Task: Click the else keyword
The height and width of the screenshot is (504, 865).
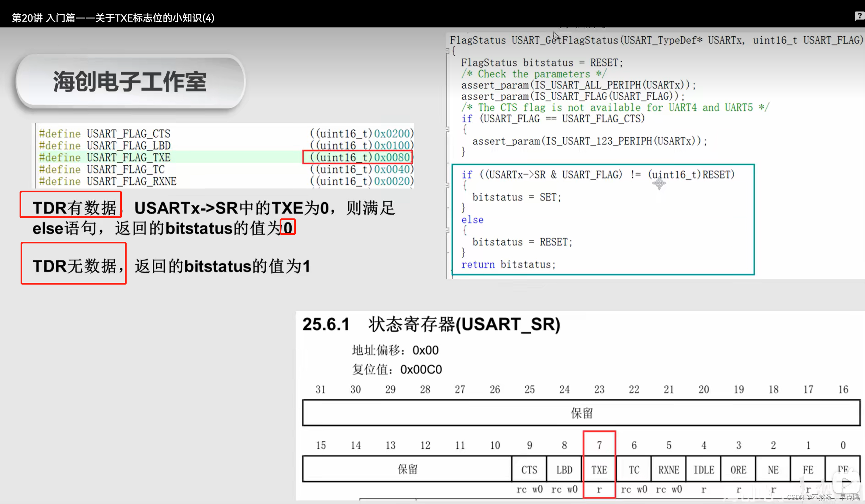Action: pyautogui.click(x=472, y=219)
